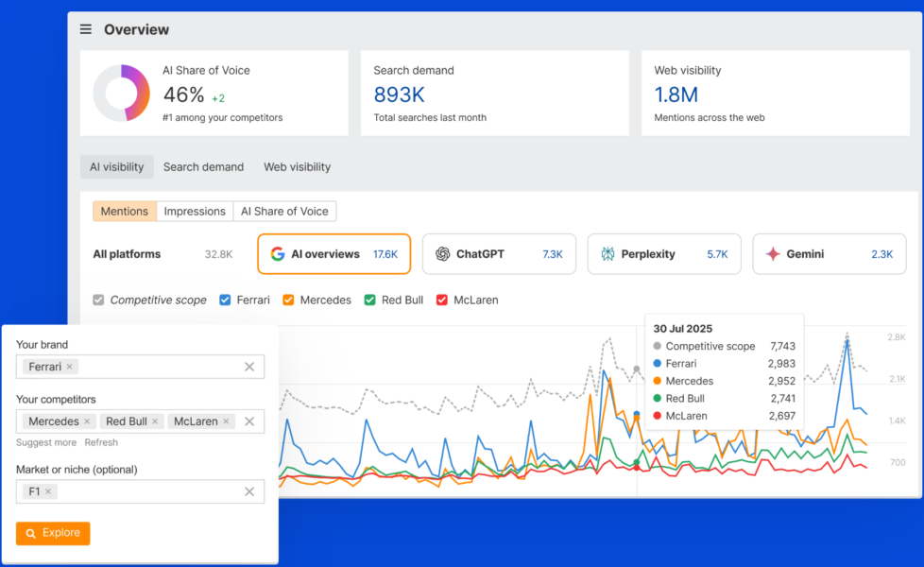Click the Refresh link under competitors
The width and height of the screenshot is (924, 567).
(x=100, y=442)
